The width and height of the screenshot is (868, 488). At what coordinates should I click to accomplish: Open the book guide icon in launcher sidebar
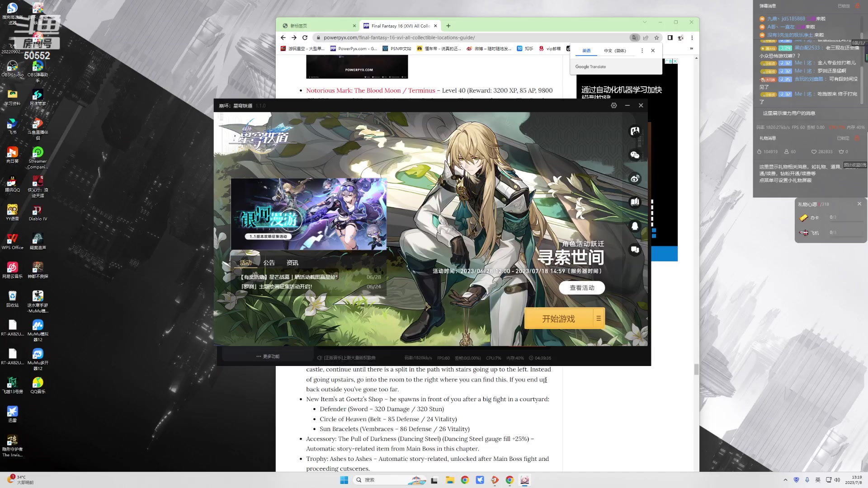click(635, 202)
